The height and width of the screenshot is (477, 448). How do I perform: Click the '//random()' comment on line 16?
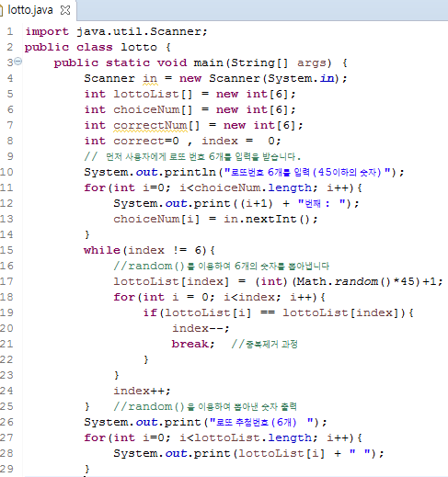pos(222,266)
